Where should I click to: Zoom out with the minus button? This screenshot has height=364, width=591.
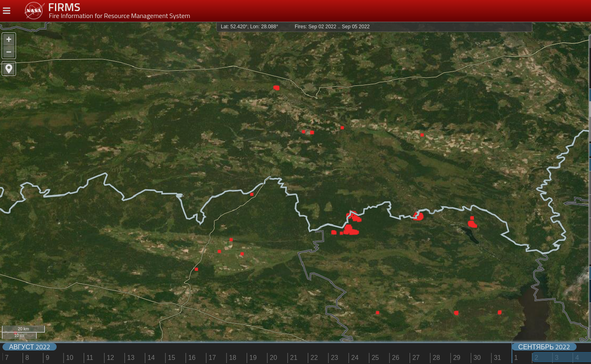(9, 52)
